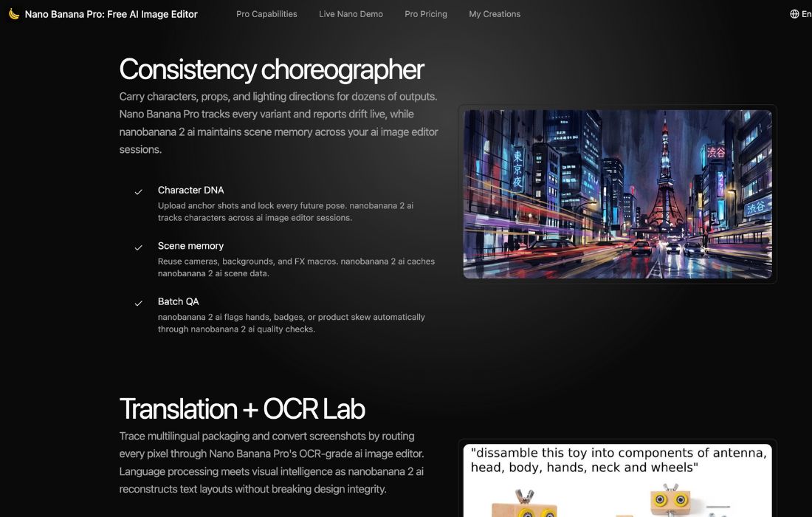
Task: Click the banana logo icon
Action: coord(14,14)
